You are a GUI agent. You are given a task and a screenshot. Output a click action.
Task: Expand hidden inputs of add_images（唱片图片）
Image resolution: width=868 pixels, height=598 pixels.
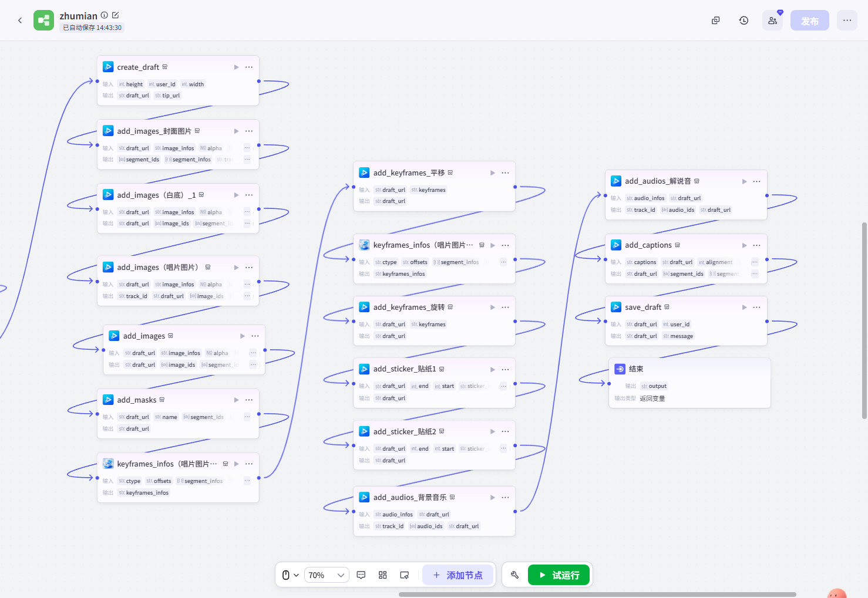[x=247, y=284]
